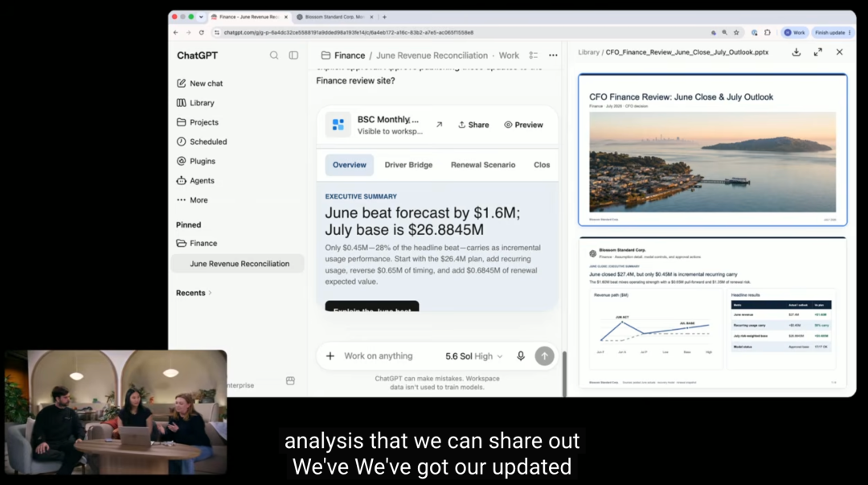
Task: Open 5.6 Sol High model dropdown
Action: pyautogui.click(x=474, y=356)
